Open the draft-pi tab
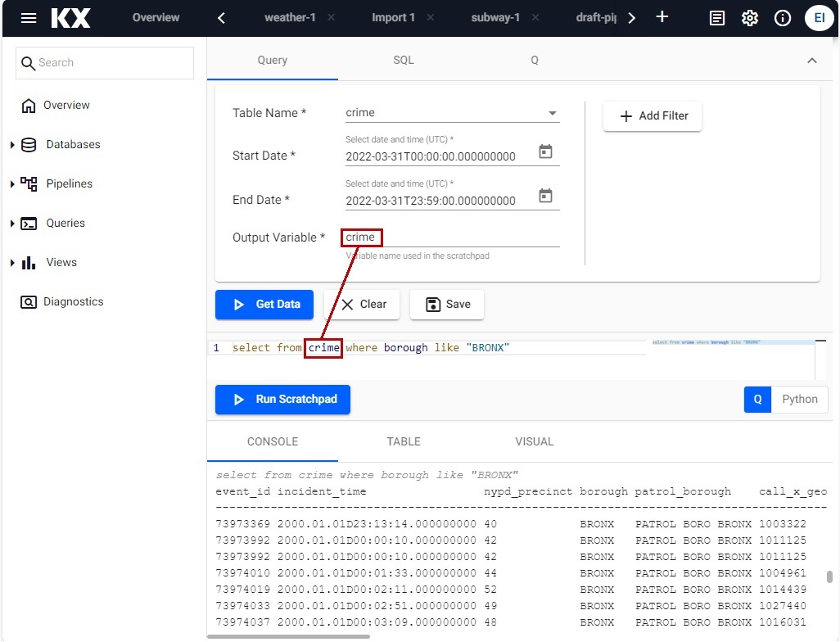The image size is (840, 642). click(x=596, y=18)
